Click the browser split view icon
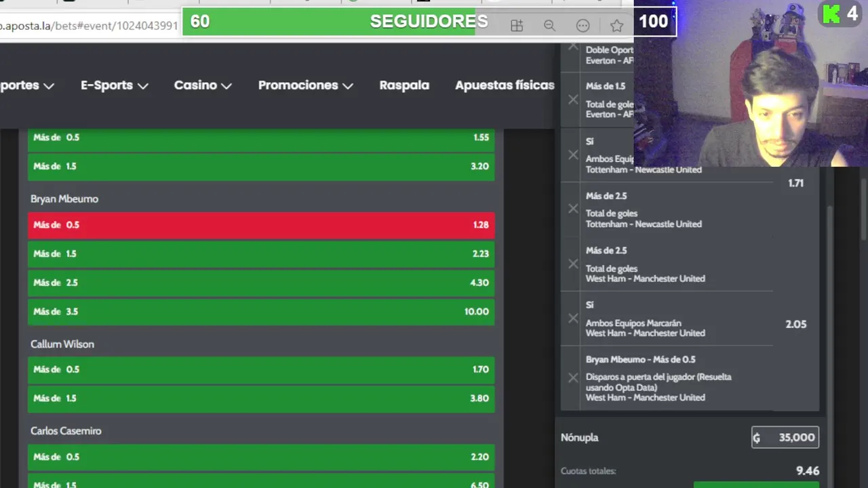Viewport: 868px width, 488px height. 517,26
